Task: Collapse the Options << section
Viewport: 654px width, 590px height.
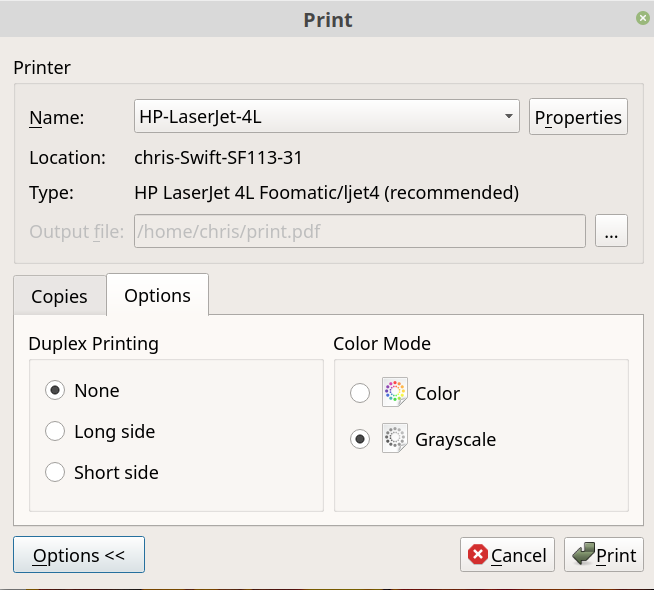Action: tap(79, 555)
